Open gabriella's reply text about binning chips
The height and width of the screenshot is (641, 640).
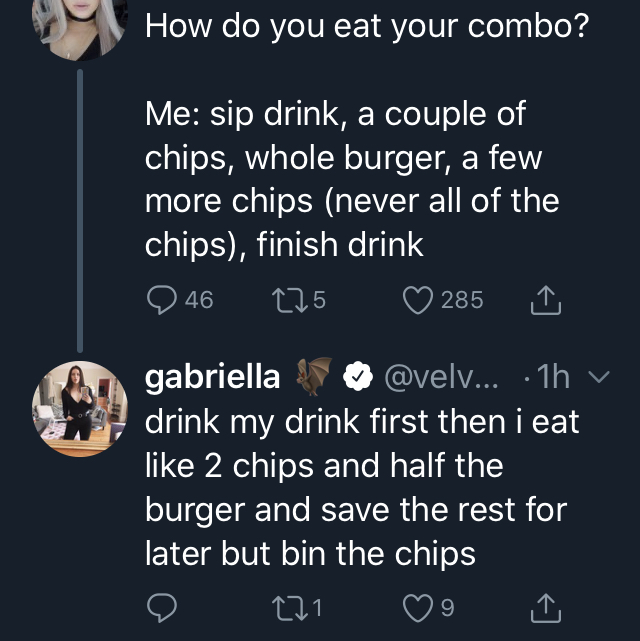(362, 487)
